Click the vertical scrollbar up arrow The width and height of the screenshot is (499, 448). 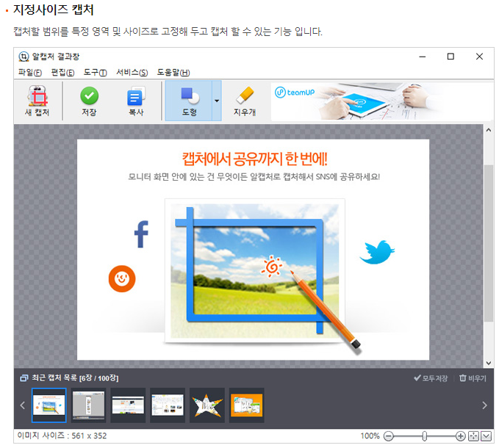(489, 130)
